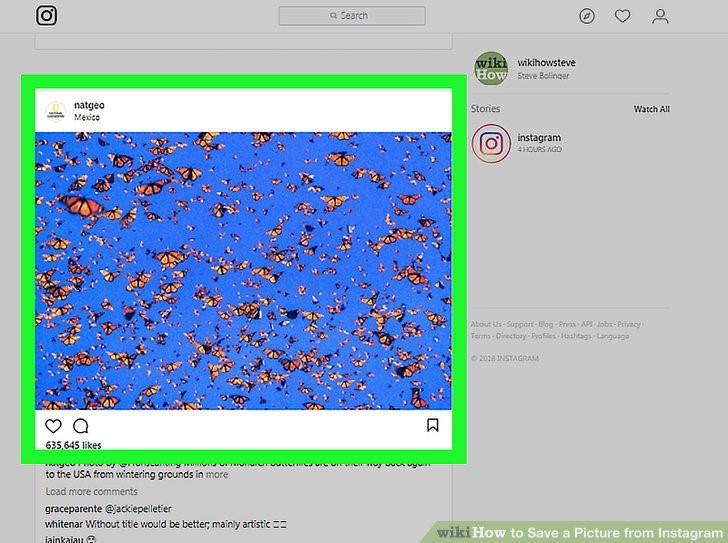
Task: Open the Profiles footer link
Action: 543,336
